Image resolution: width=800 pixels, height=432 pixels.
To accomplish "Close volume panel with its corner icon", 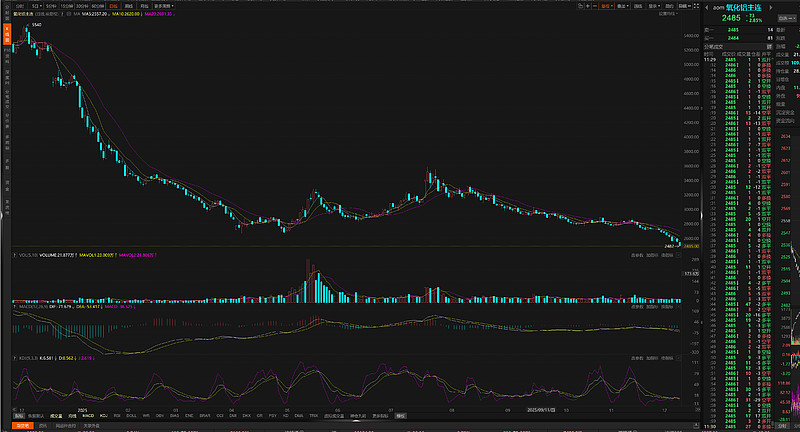I will 679,255.
